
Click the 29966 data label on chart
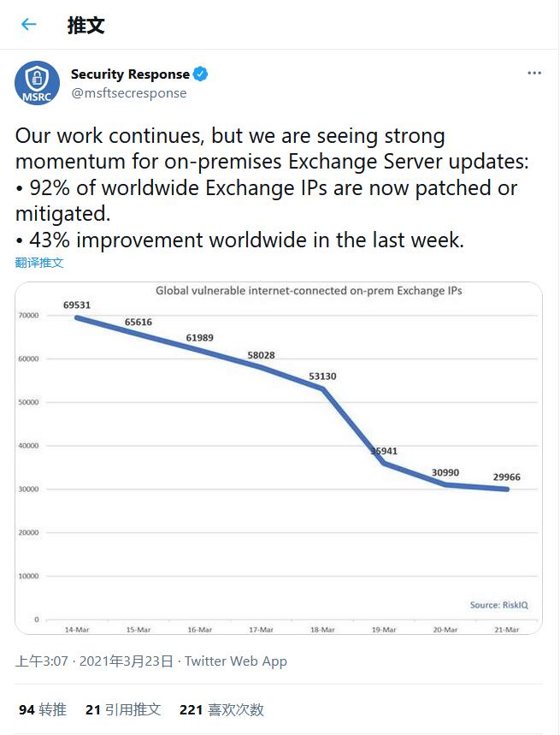506,477
